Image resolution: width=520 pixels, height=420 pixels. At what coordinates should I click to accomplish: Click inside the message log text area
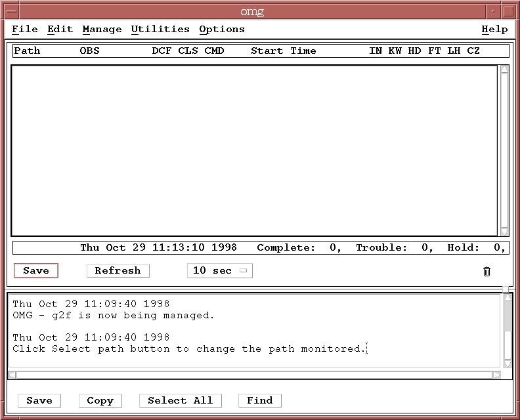pos(256,330)
